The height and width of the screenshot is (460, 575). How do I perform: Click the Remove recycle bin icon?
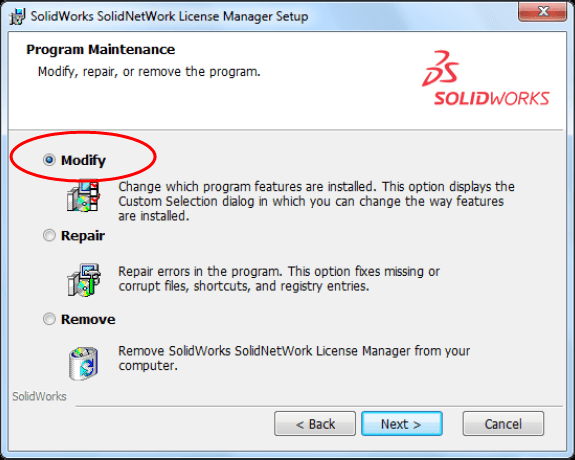click(84, 363)
